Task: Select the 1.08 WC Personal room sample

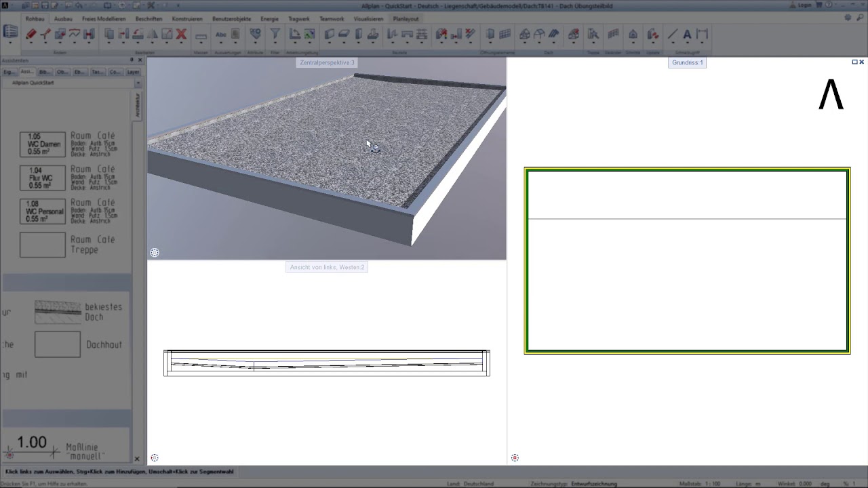Action: pos(43,211)
